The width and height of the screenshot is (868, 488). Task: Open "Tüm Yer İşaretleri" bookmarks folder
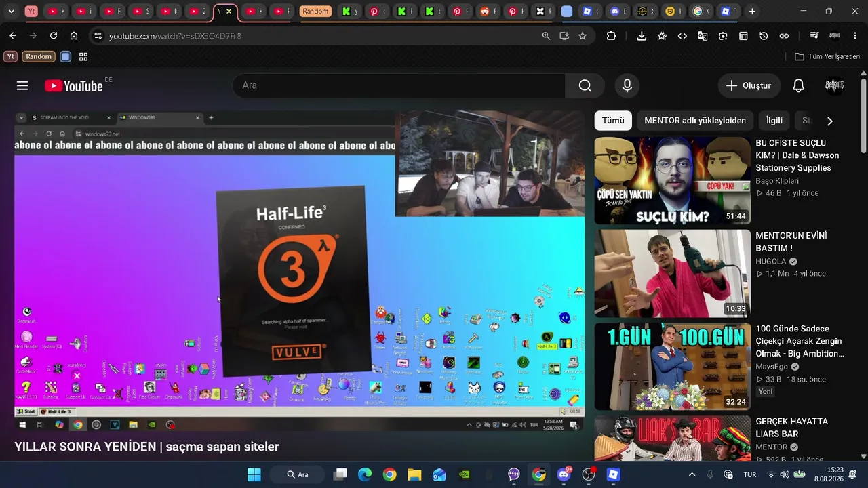(x=827, y=57)
